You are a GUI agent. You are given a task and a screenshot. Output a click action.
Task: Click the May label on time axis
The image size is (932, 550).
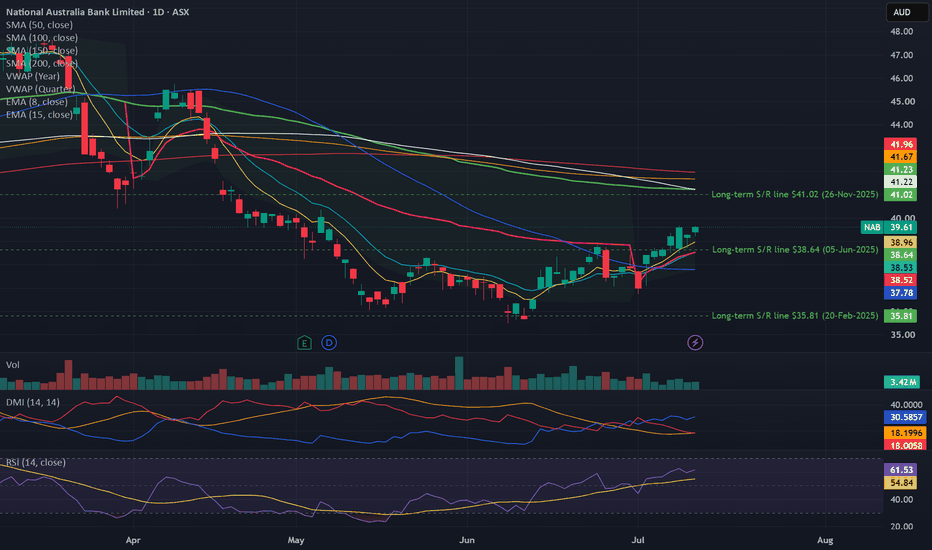(296, 540)
